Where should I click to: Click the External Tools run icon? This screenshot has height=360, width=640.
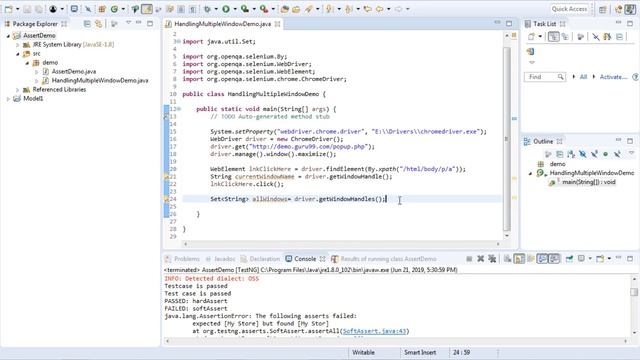point(264,9)
